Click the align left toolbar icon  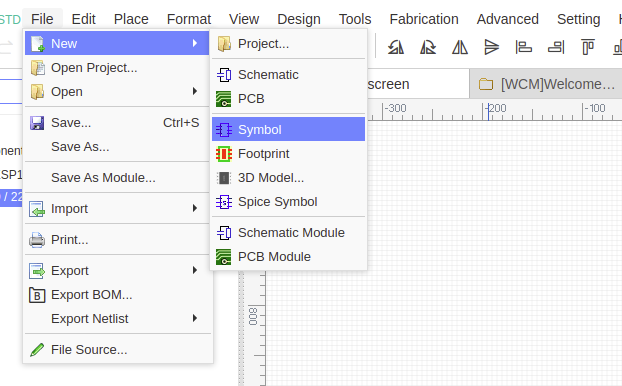click(524, 47)
